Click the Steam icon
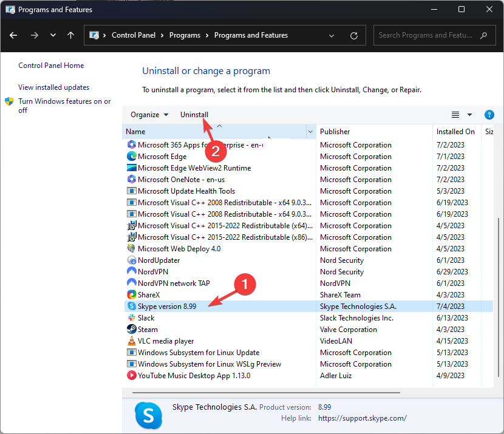This screenshot has height=434, width=504. tap(131, 329)
